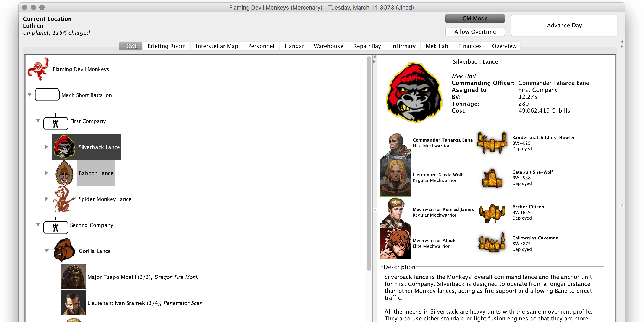Click the Gorilla Lance brown gorilla icon

(64, 251)
